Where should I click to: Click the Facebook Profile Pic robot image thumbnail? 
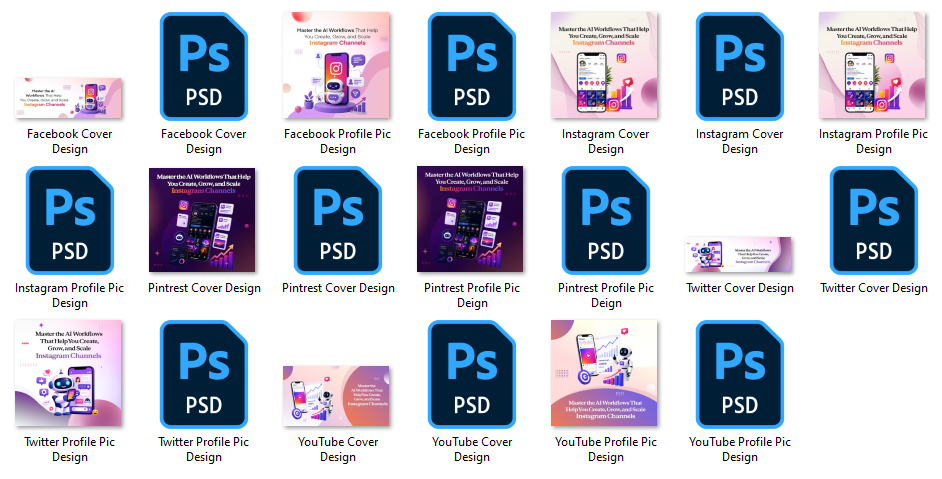point(336,65)
